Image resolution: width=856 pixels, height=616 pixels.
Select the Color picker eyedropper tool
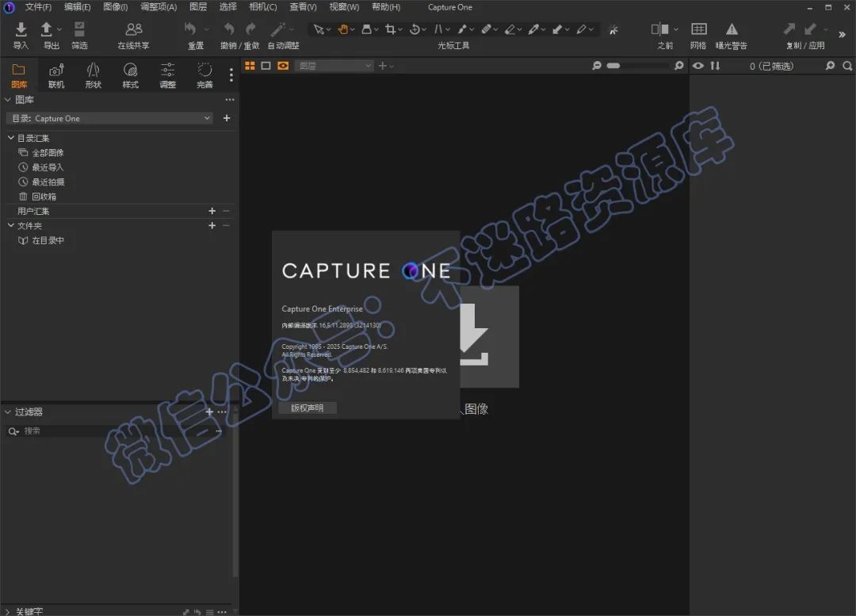click(x=533, y=29)
